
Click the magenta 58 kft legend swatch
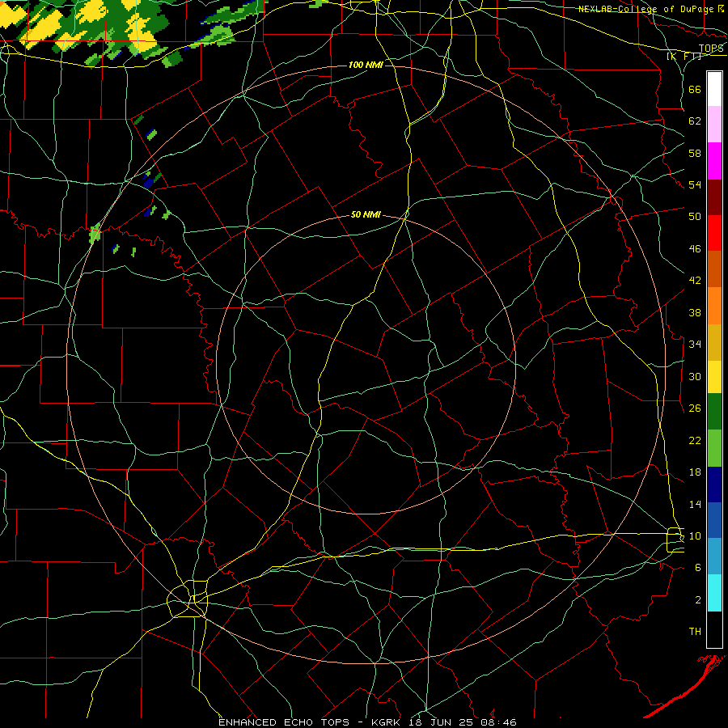coord(714,161)
